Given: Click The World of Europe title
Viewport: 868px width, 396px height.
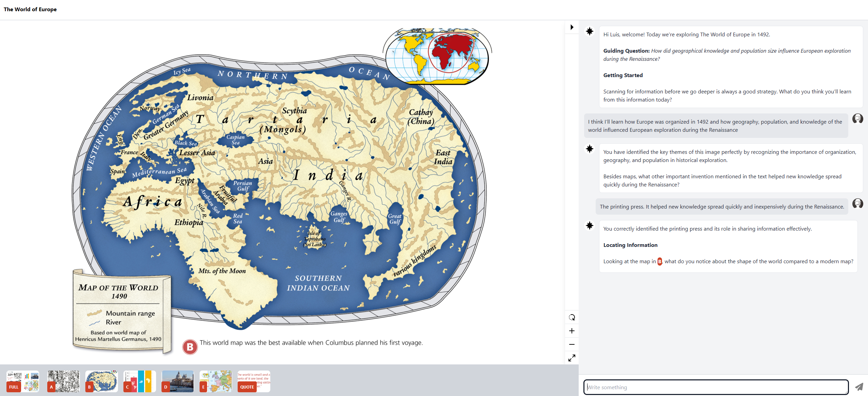Looking at the screenshot, I should pos(30,10).
